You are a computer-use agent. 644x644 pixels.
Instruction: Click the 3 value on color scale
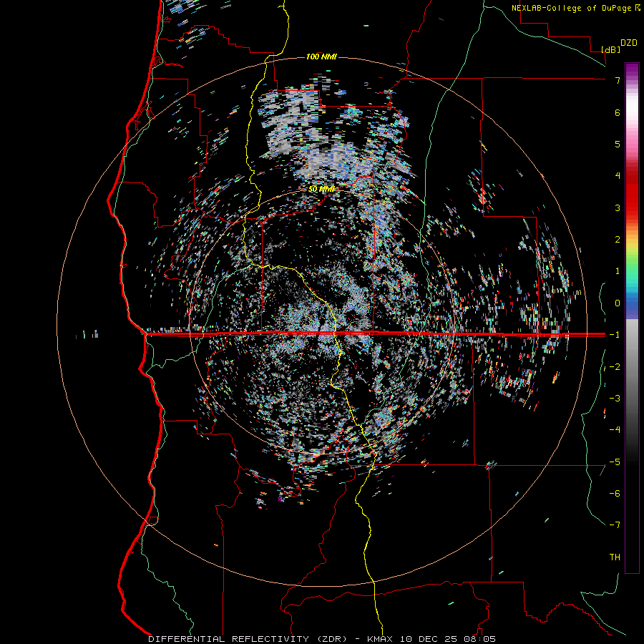click(x=618, y=208)
